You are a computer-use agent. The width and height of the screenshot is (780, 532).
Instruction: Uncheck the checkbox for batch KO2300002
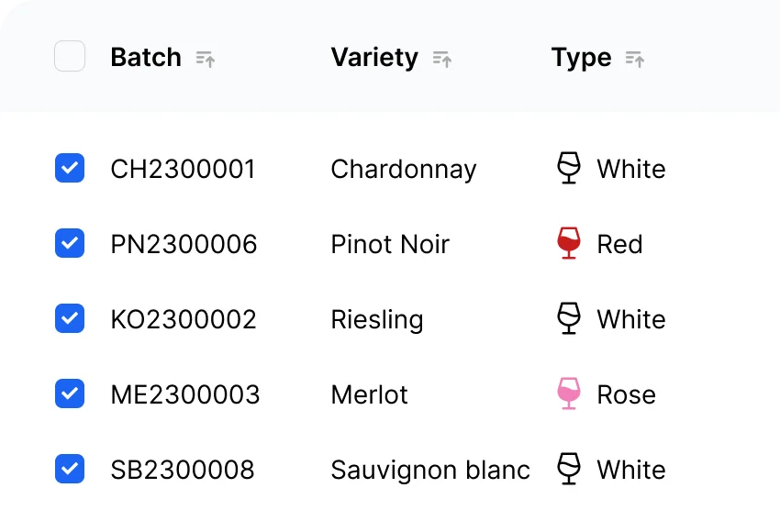[x=70, y=318]
